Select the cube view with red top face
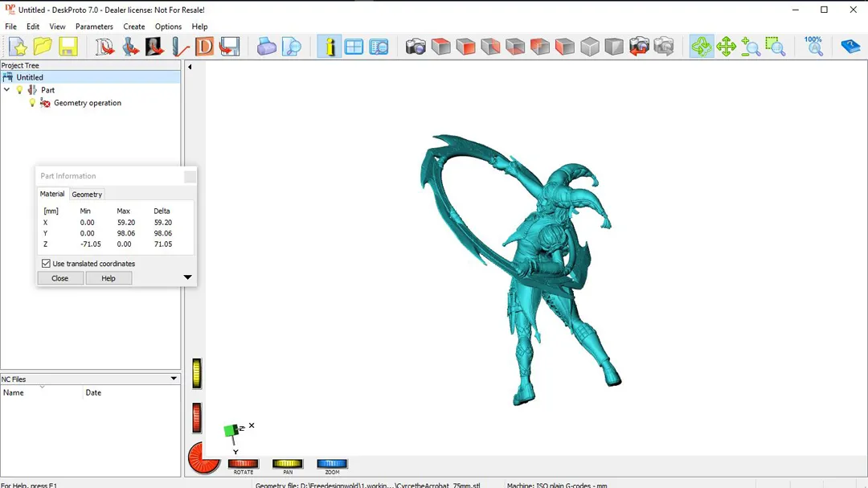 coord(440,47)
